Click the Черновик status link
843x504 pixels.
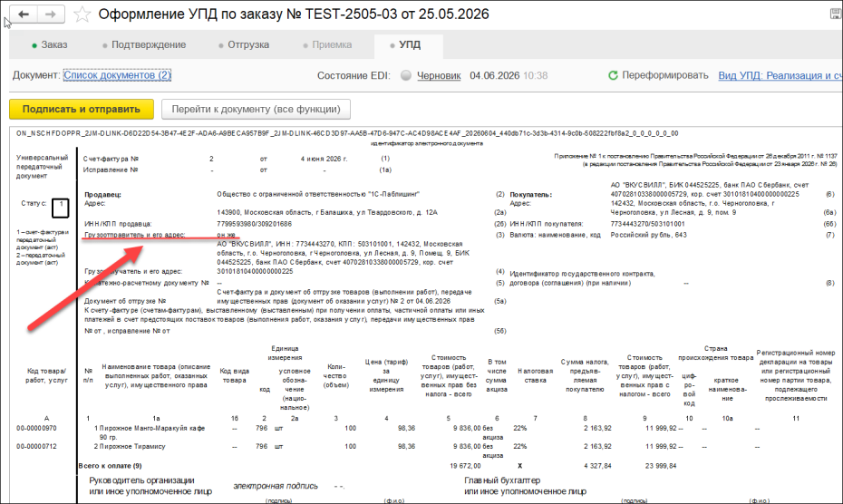(x=439, y=76)
